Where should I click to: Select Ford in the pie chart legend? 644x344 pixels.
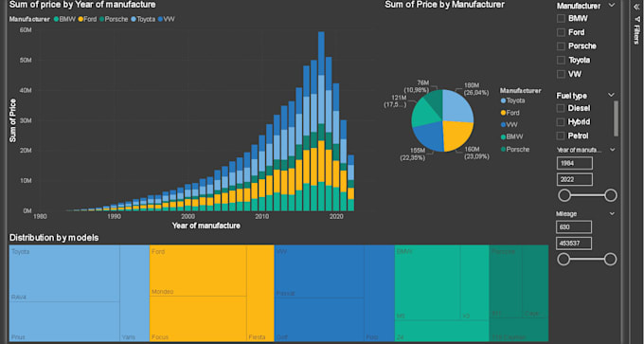point(510,113)
